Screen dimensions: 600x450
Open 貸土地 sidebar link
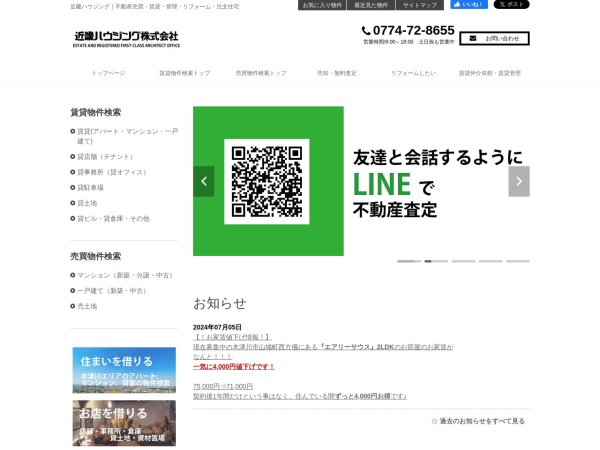pos(87,203)
